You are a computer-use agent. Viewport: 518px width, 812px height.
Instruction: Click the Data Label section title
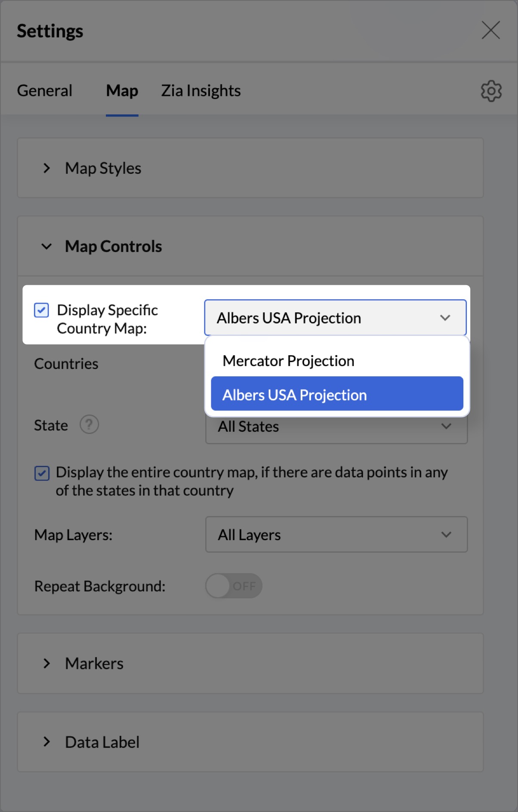coord(102,742)
